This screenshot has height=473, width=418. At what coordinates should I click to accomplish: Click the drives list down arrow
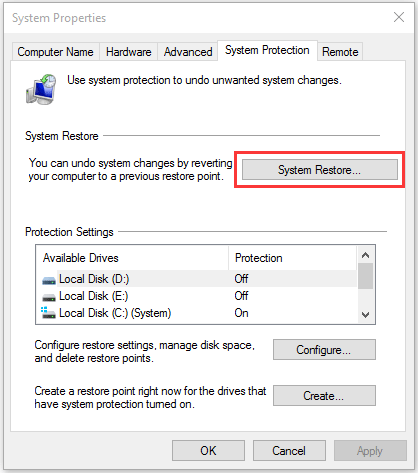tap(366, 315)
